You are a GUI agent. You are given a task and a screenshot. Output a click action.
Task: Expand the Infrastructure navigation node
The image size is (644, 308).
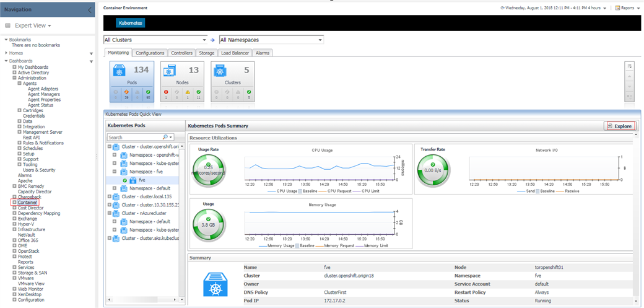pos(14,229)
